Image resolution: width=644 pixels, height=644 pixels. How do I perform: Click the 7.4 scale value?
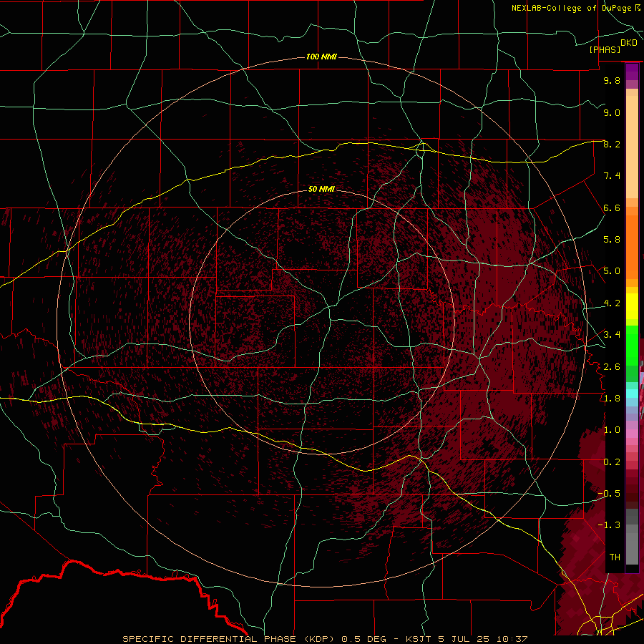coord(612,176)
